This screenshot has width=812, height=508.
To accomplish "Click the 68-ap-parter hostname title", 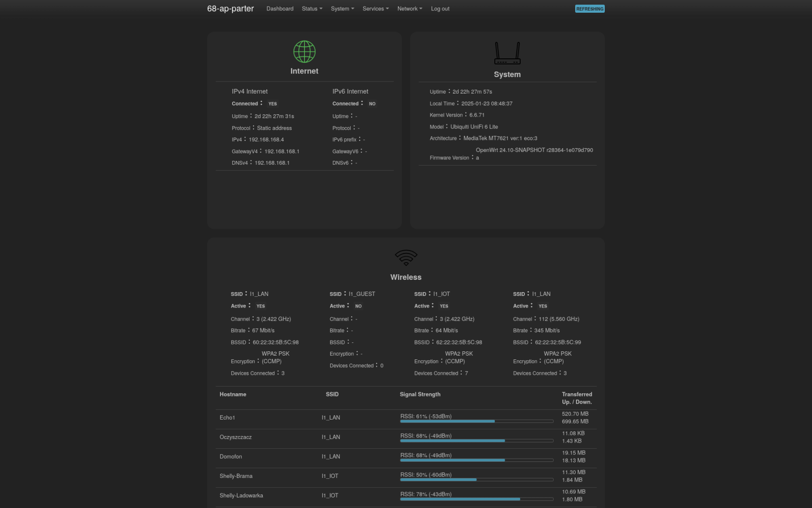I will click(230, 9).
